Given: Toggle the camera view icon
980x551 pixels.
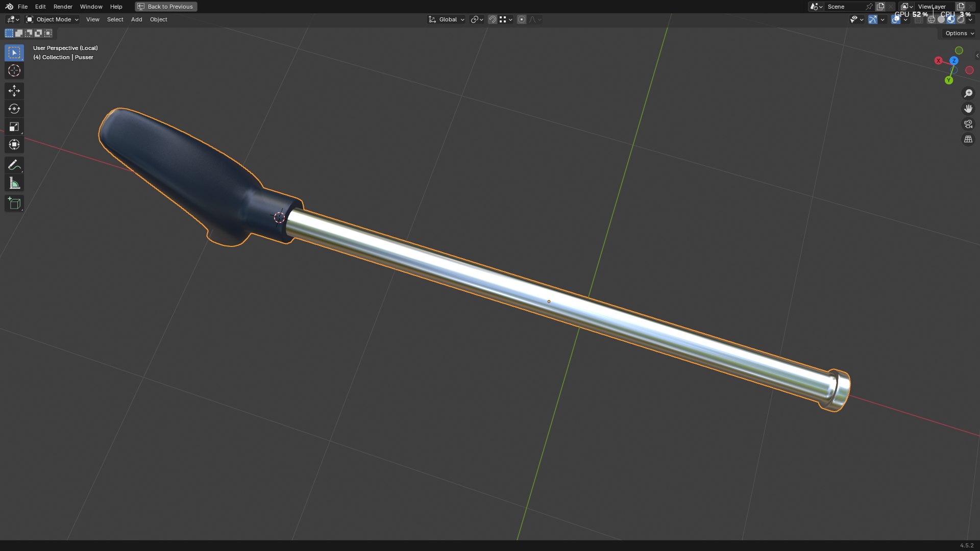Looking at the screenshot, I should 968,124.
